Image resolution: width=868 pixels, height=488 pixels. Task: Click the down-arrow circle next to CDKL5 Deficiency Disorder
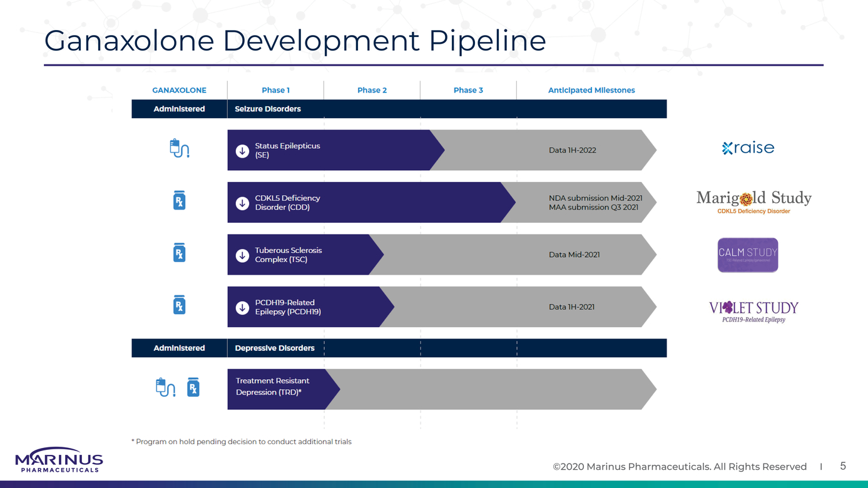[x=242, y=203]
